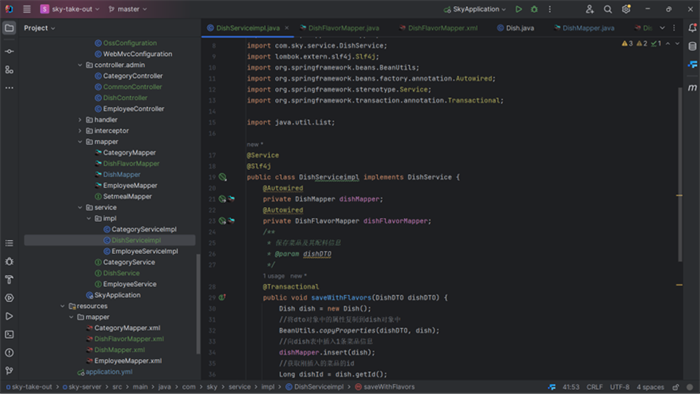Screen dimensions: 700x394
Task: Open DishMapper.xml in project tree
Action: coord(120,350)
